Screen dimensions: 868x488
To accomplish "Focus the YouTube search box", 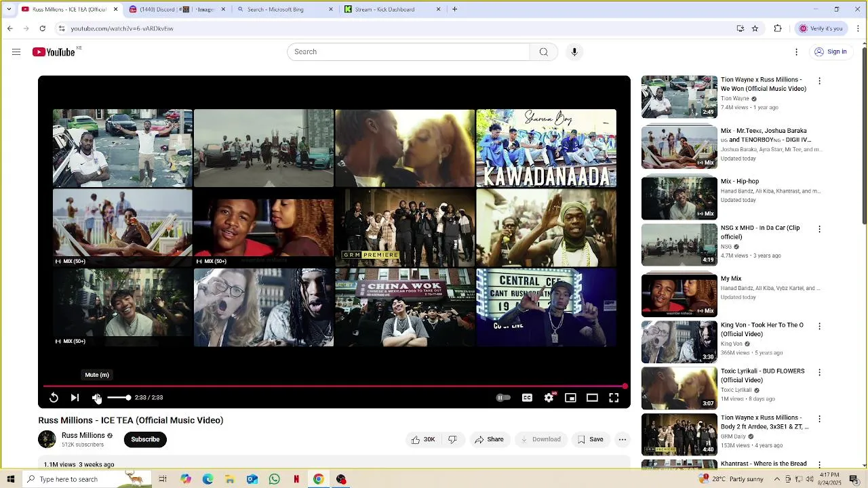I will (408, 52).
